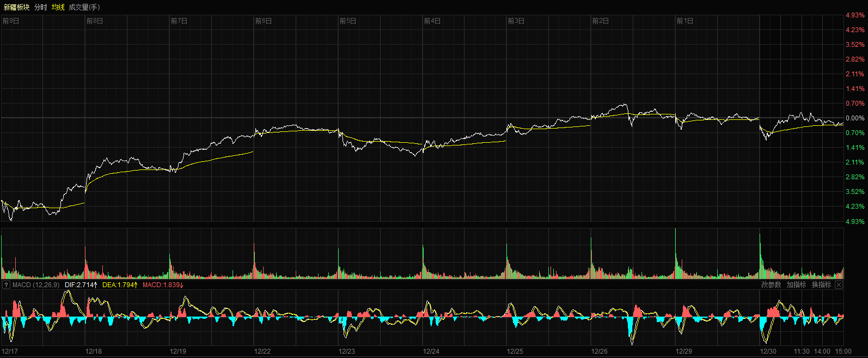Image resolution: width=868 pixels, height=358 pixels.
Task: Select the 新疆板块 sector title
Action: click(16, 7)
